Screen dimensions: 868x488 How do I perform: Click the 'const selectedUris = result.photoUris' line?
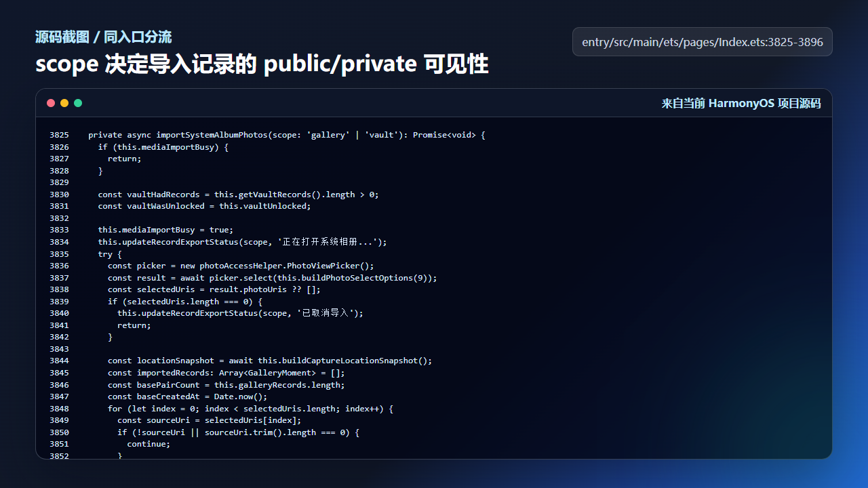tap(214, 289)
